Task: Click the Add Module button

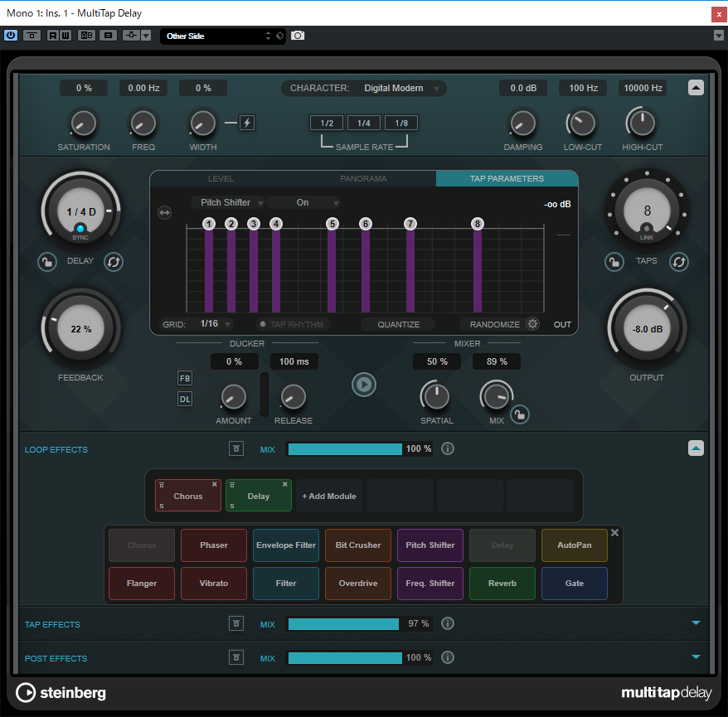Action: click(329, 496)
